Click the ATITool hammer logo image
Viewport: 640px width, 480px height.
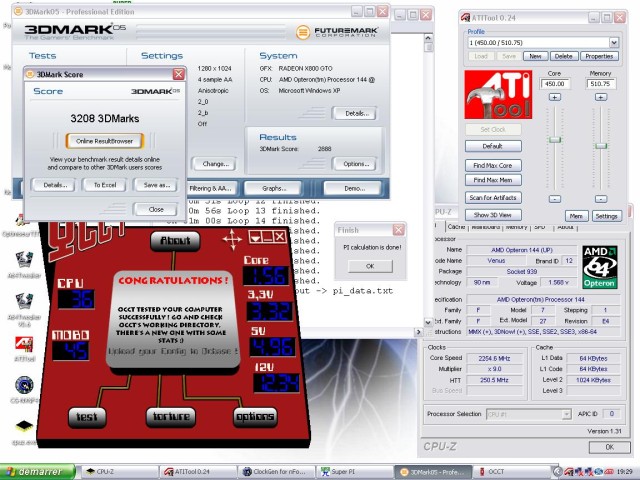498,94
